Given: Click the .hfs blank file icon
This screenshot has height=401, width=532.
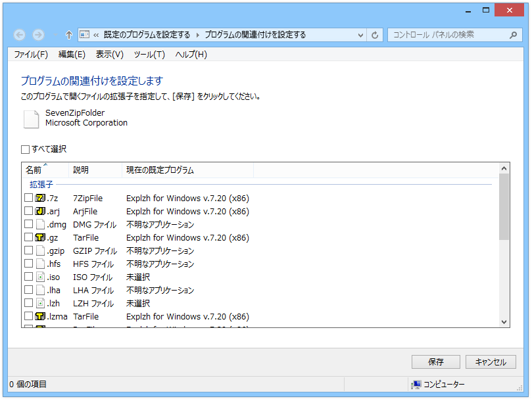Looking at the screenshot, I should click(x=40, y=264).
